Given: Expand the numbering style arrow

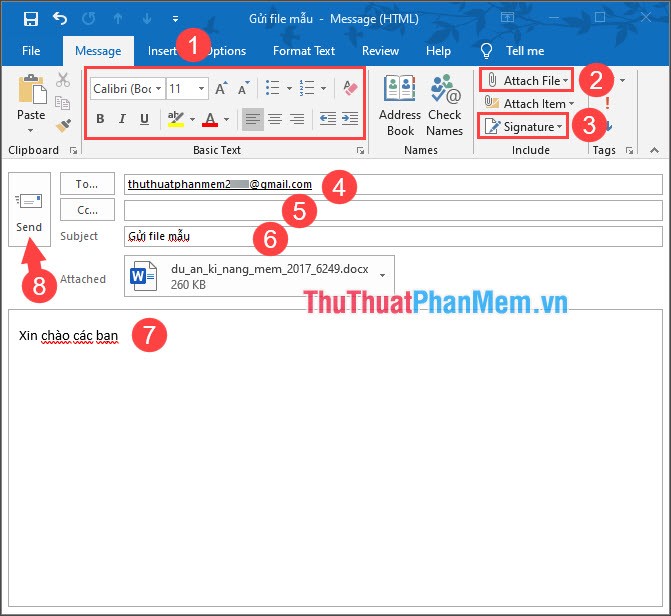Looking at the screenshot, I should tap(324, 89).
